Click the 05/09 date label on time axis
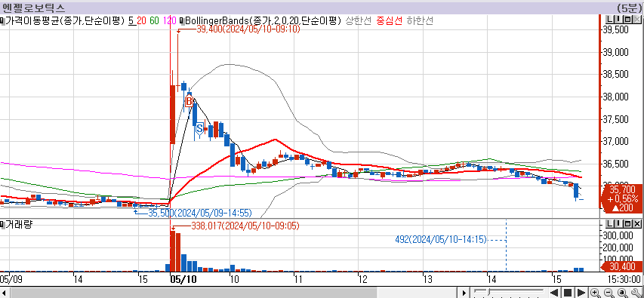Screen dimensions: 644x298 tap(11, 280)
